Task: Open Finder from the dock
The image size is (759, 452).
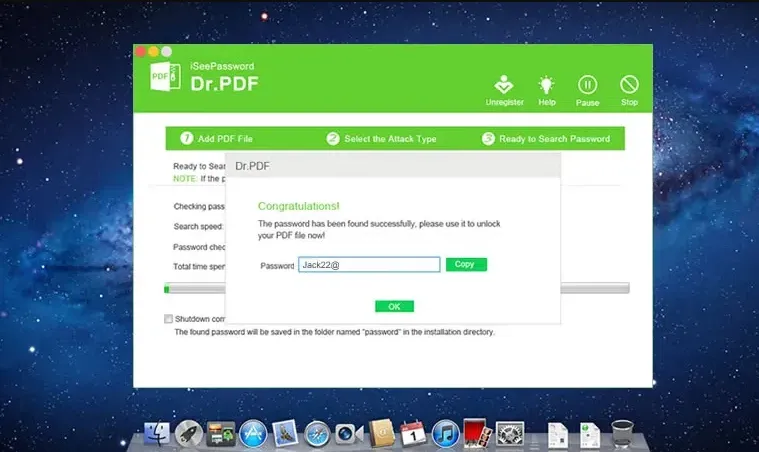Action: coord(157,433)
